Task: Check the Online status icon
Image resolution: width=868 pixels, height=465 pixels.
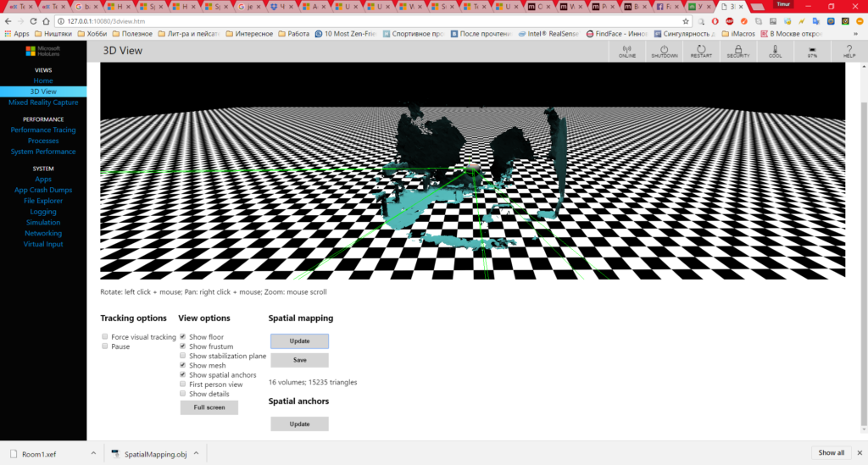Action: (627, 51)
